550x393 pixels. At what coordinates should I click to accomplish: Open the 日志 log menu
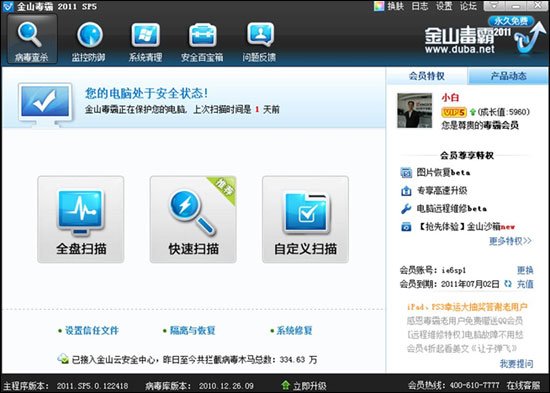coord(420,6)
